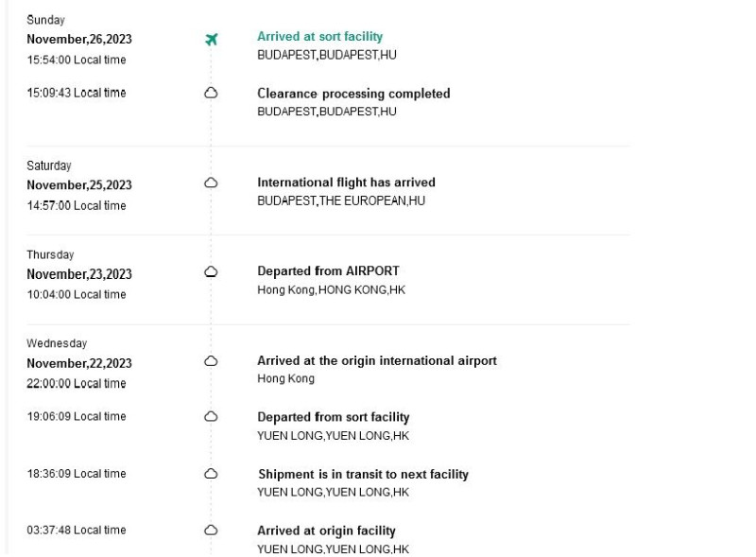Click marker icon for Shipment in transit event
This screenshot has height=557, width=756.
(211, 474)
